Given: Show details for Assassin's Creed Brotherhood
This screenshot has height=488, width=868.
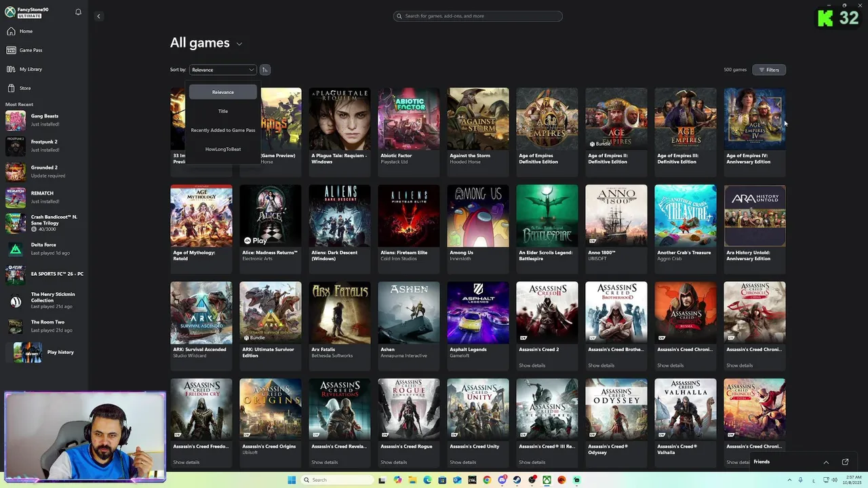Looking at the screenshot, I should (601, 365).
